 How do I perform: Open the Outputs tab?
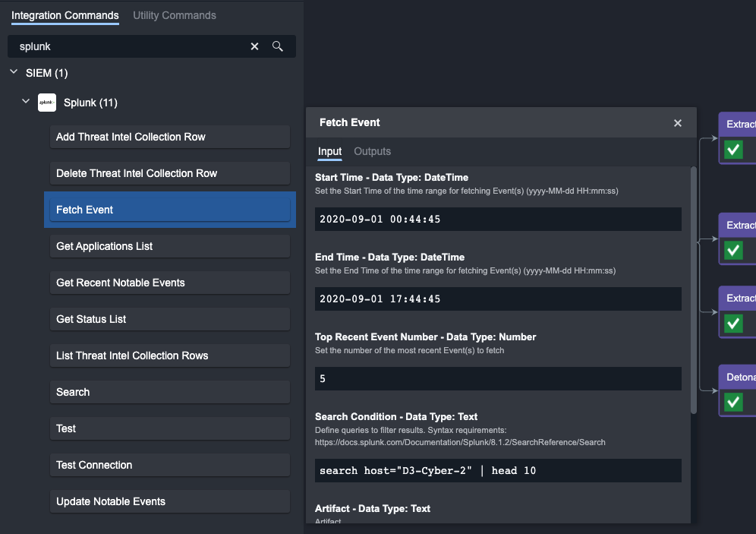(x=372, y=151)
